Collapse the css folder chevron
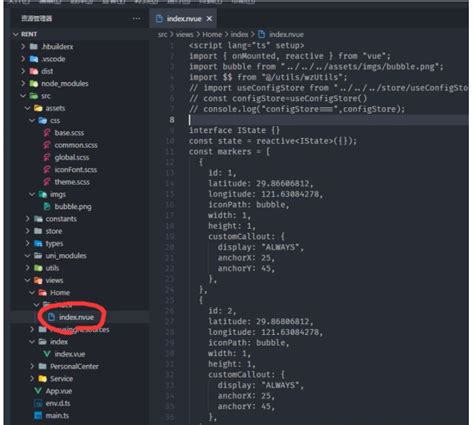Viewport: 474px width, 425px height. point(32,121)
